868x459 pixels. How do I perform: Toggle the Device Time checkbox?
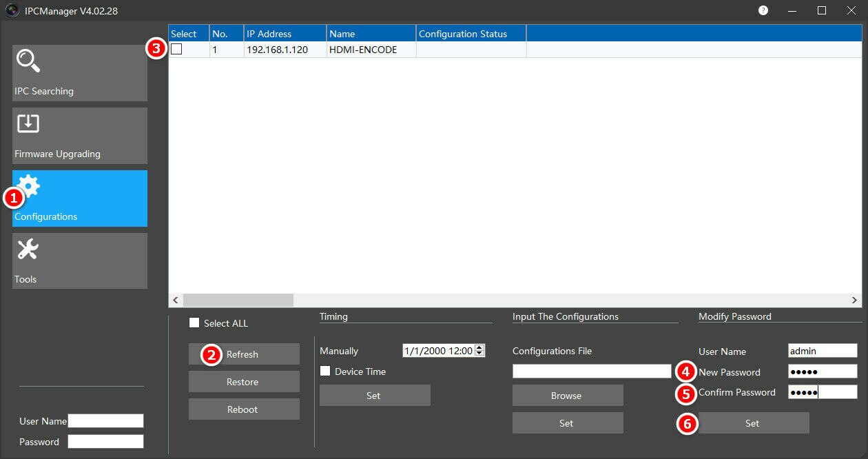[325, 371]
